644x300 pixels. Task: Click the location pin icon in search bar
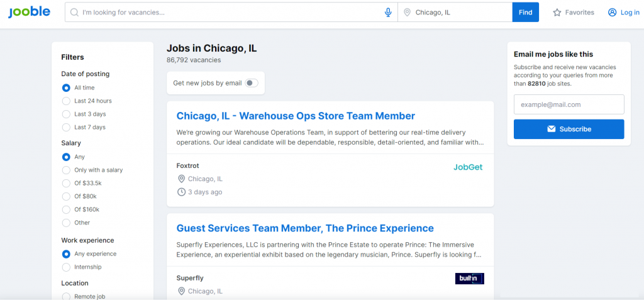pos(407,13)
